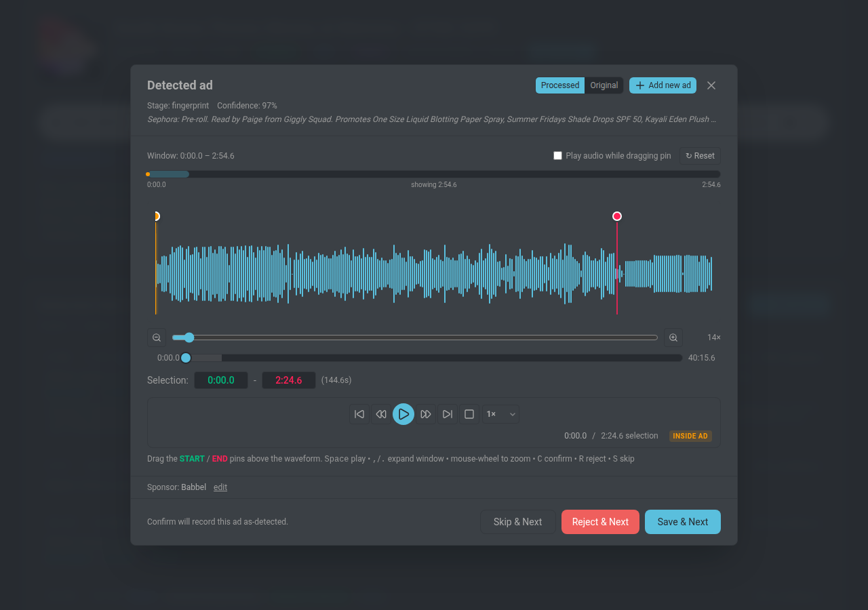Click Save & Next button
The height and width of the screenshot is (610, 868).
(x=683, y=522)
